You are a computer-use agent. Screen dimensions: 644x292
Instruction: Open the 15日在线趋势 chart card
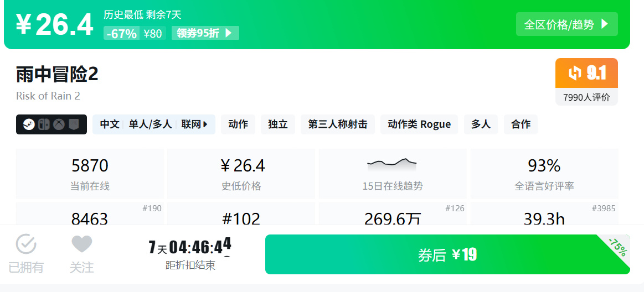pos(393,174)
